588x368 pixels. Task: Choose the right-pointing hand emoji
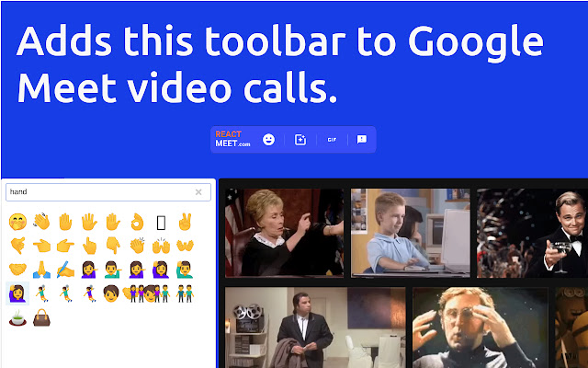click(x=65, y=246)
